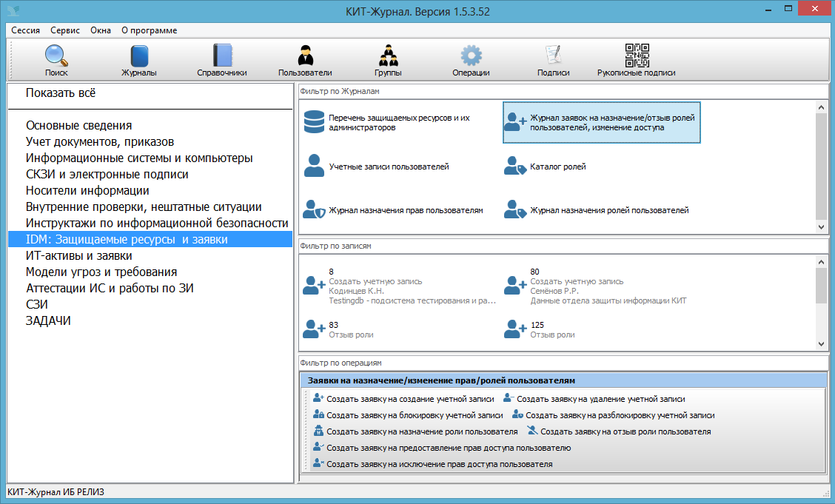Viewport: 835px width, 504px height.
Task: Click Создать заявку на отзыв роли пользователя
Action: tap(626, 431)
